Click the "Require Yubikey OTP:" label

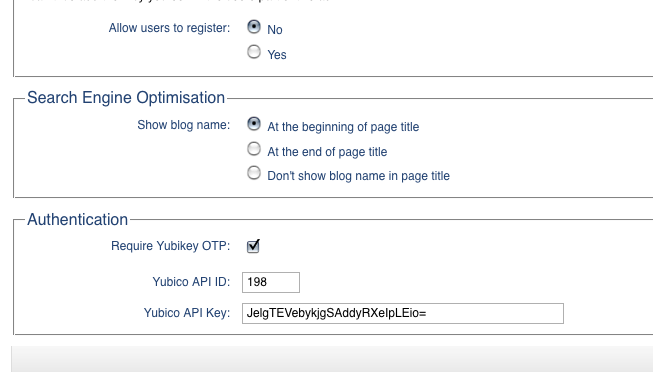[170, 246]
